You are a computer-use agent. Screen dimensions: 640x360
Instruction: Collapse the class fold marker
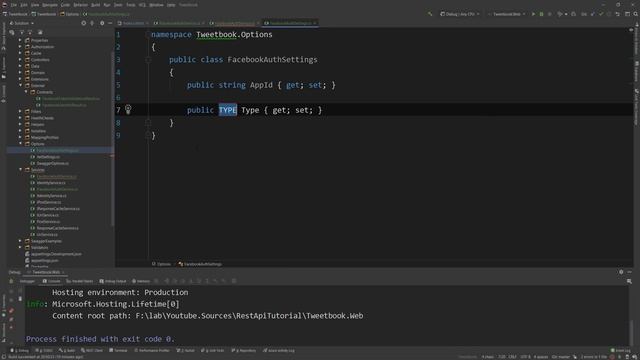[x=148, y=60]
